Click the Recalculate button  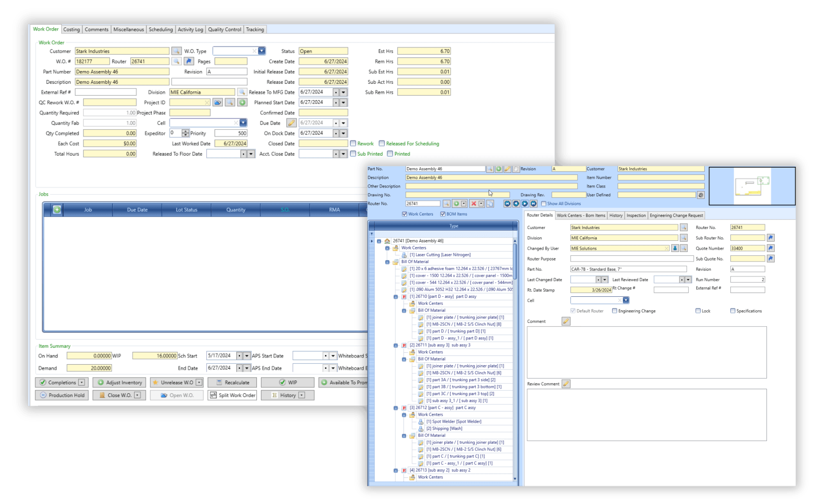click(232, 383)
